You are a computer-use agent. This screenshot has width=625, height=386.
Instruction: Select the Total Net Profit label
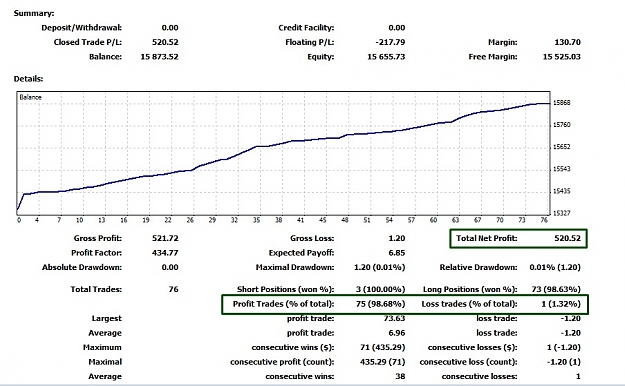[x=487, y=238]
